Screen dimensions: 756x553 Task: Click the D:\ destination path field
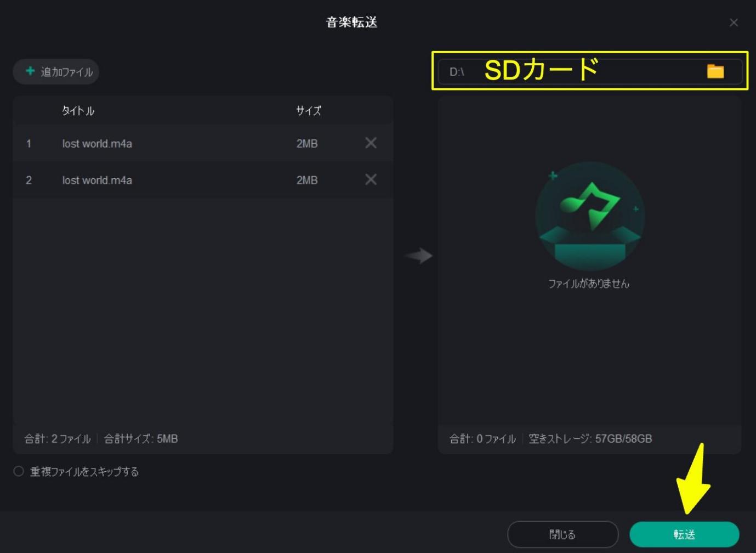[x=590, y=71]
